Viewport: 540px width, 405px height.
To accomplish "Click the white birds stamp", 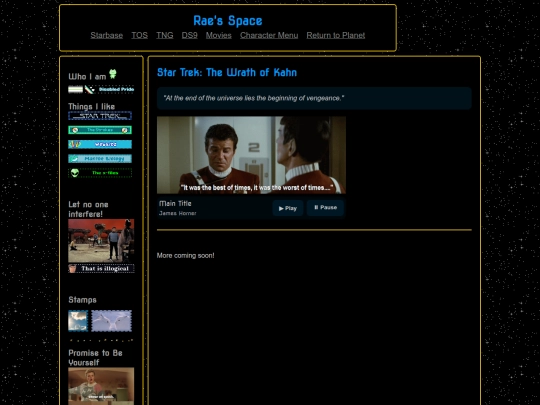I will tap(112, 321).
